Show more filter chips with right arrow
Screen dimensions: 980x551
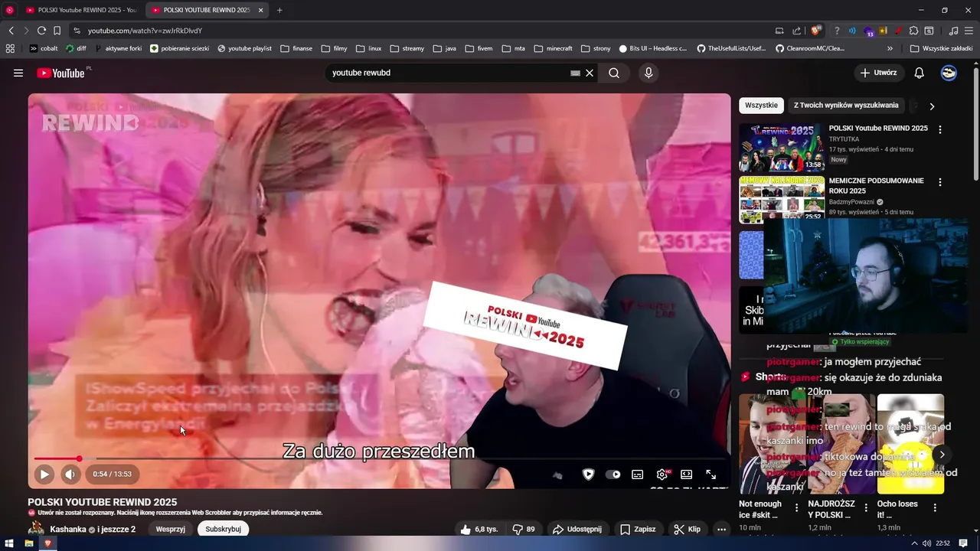click(x=932, y=106)
